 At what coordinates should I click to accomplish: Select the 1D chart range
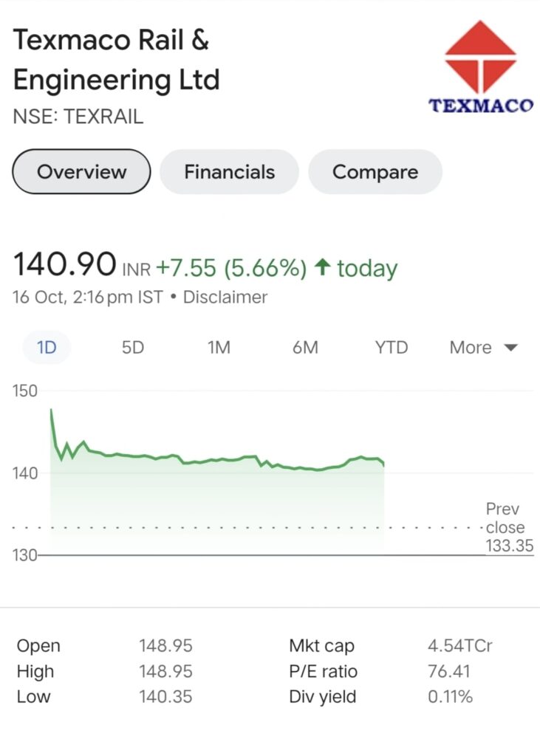coord(47,348)
